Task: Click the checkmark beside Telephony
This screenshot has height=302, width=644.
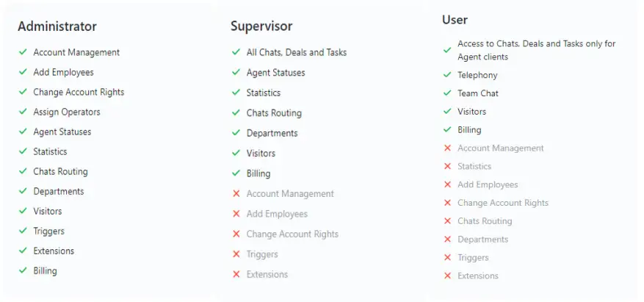Action: 447,75
